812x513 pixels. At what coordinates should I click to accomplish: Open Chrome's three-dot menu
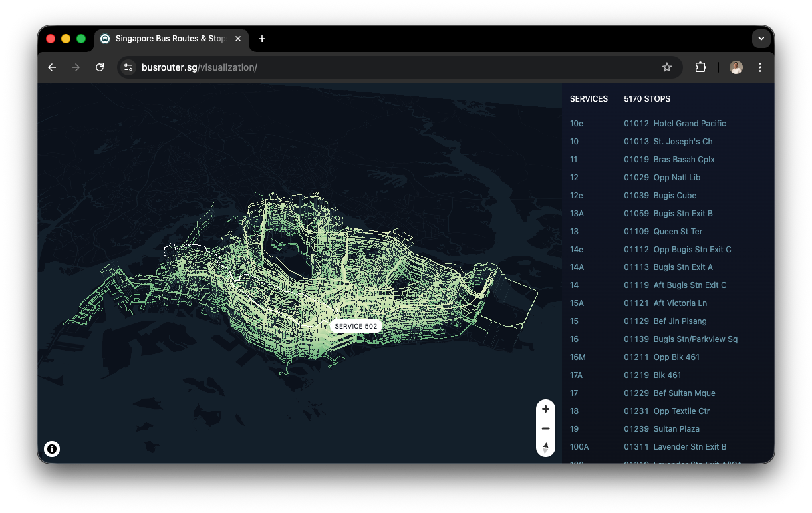pyautogui.click(x=759, y=67)
